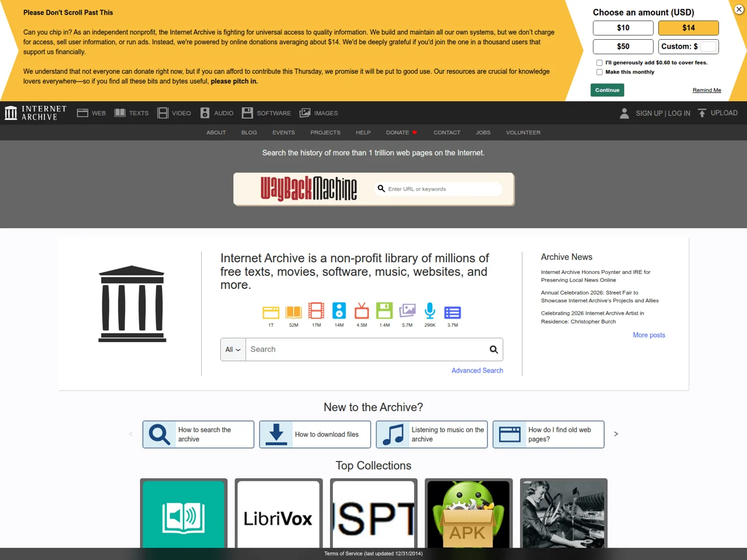Open the Texts book icon in navbar
Viewport: 747px width, 560px height.
[x=120, y=113]
